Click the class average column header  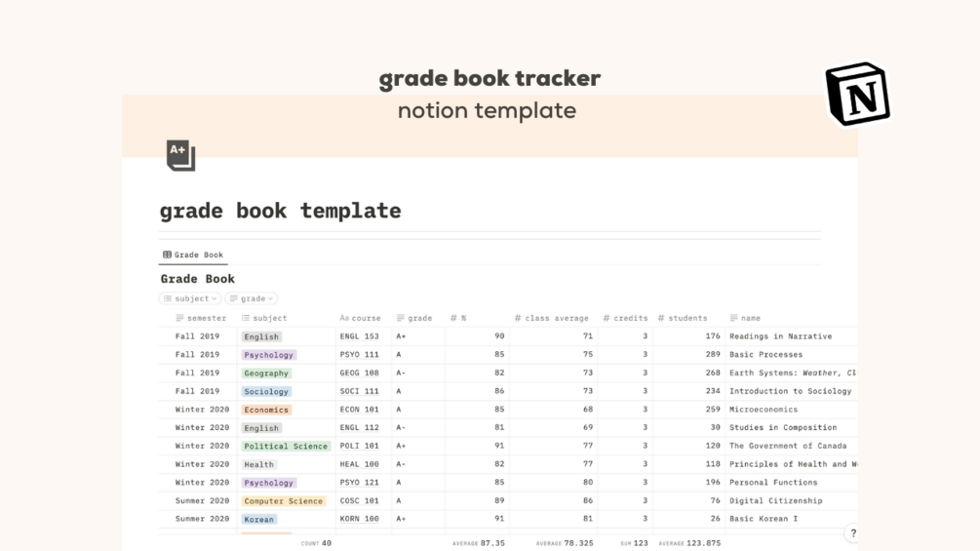pos(551,318)
